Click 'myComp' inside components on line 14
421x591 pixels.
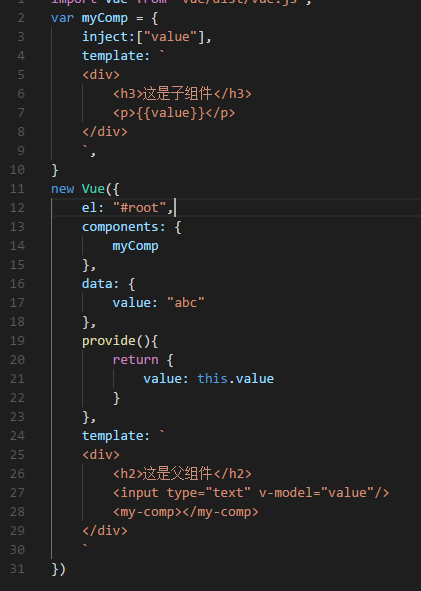click(x=135, y=246)
